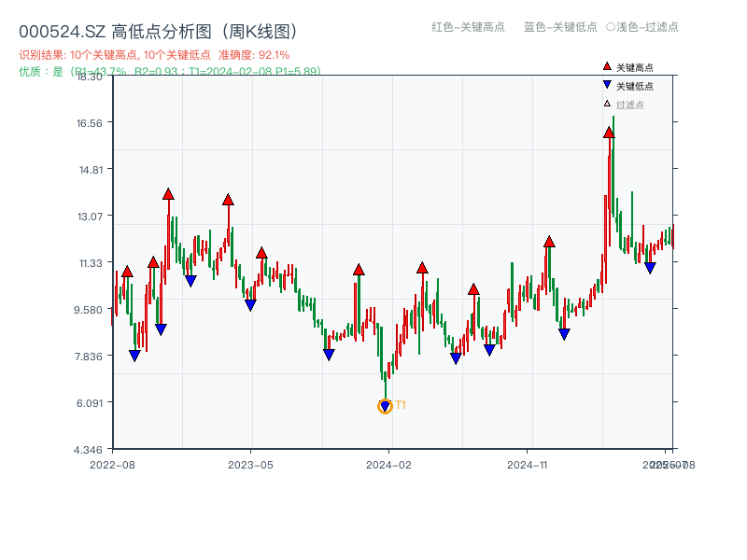Click the orange T1 label

[x=401, y=405]
